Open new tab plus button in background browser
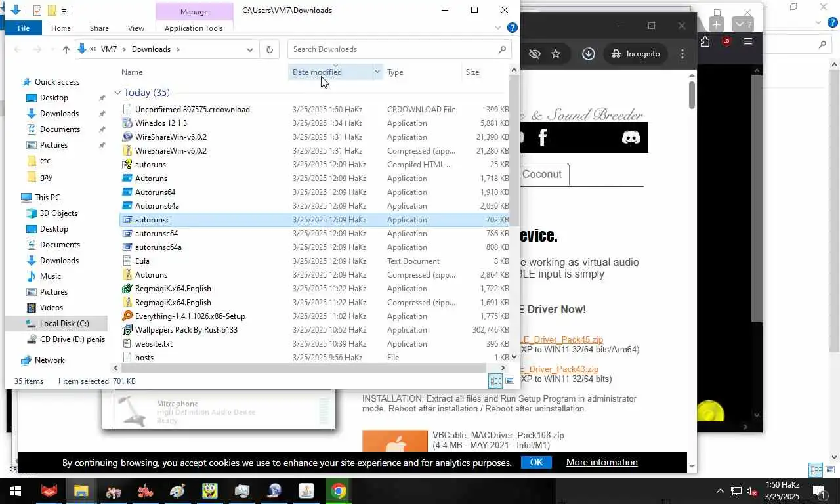The image size is (840, 504). (717, 24)
